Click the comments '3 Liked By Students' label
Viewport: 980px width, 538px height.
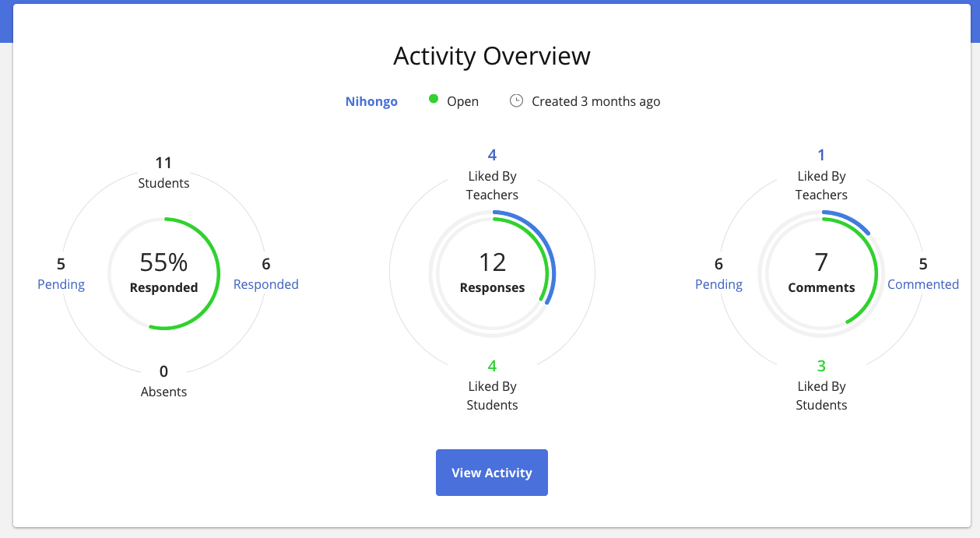point(821,385)
